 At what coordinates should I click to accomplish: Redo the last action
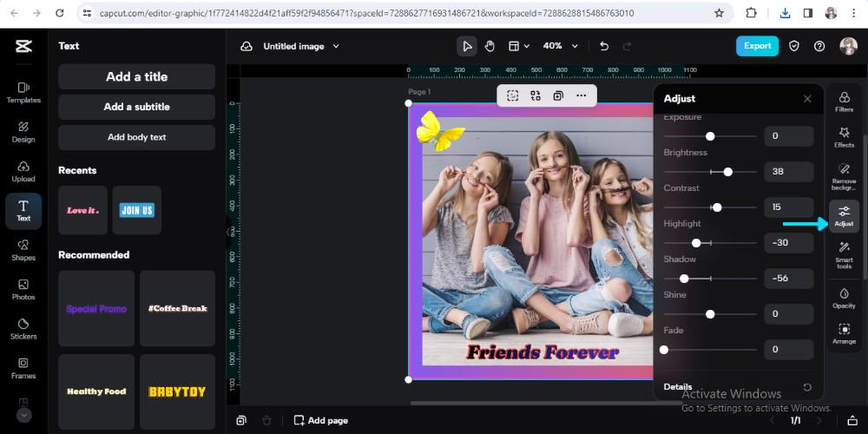(x=628, y=47)
